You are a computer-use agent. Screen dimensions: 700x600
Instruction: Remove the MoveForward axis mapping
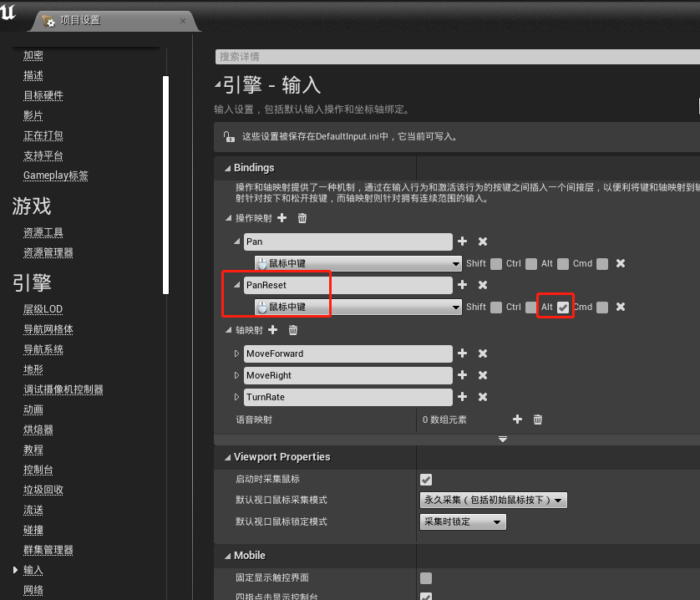coord(483,353)
